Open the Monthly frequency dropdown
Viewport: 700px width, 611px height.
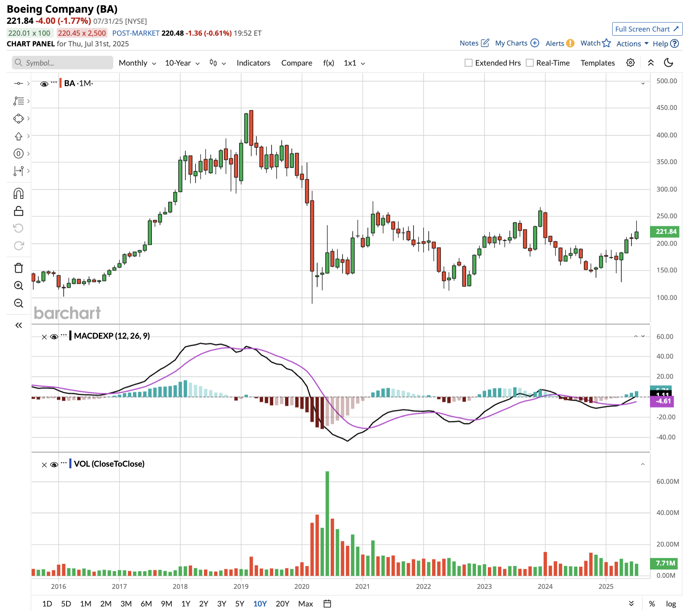coord(137,63)
